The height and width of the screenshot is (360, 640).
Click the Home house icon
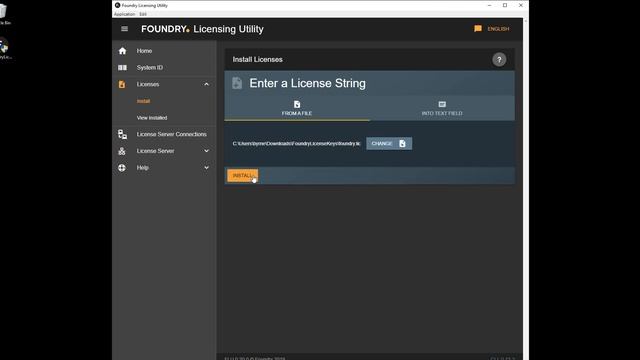(x=122, y=51)
